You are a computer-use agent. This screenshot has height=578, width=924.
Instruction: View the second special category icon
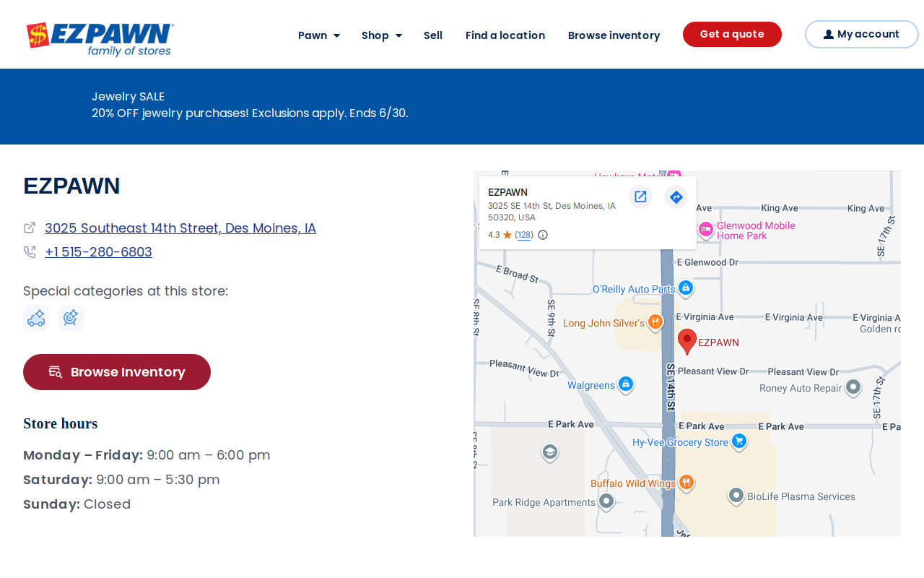coord(71,318)
